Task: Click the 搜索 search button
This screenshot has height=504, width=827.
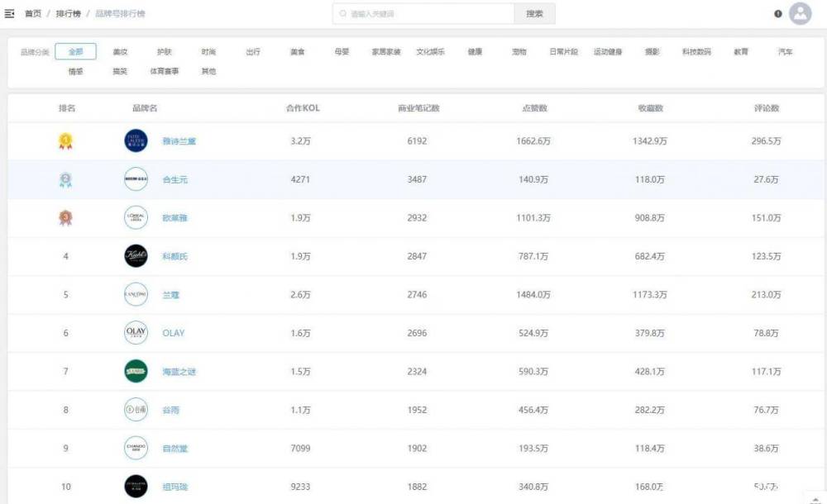Action: tap(534, 14)
